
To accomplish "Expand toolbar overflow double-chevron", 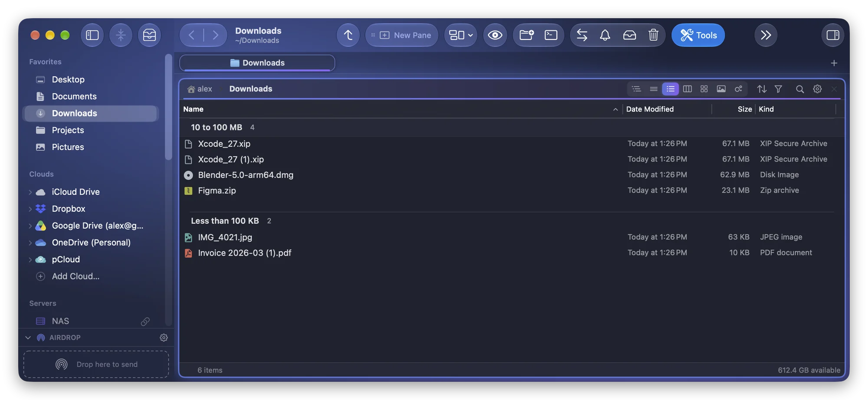I will [x=766, y=35].
